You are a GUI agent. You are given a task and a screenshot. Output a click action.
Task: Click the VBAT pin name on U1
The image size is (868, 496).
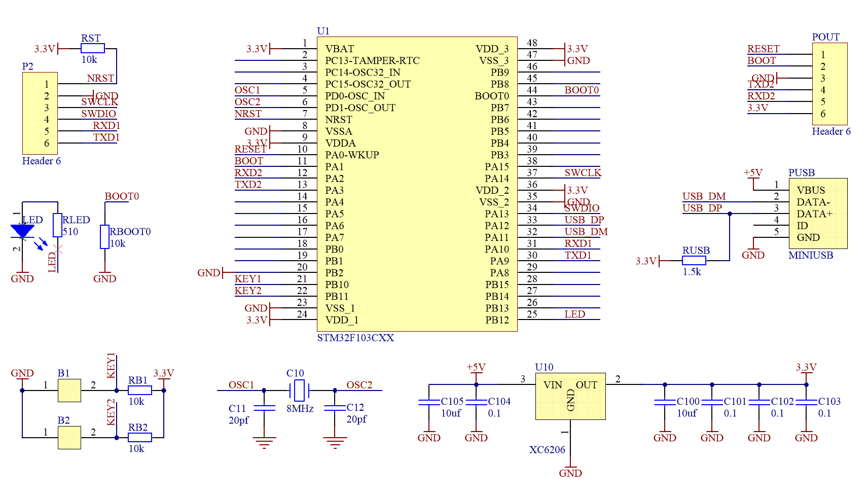pos(340,49)
